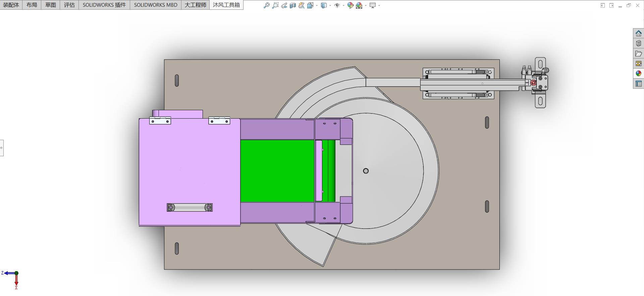Toggle the Section View tool
This screenshot has width=644, height=296.
(293, 5)
